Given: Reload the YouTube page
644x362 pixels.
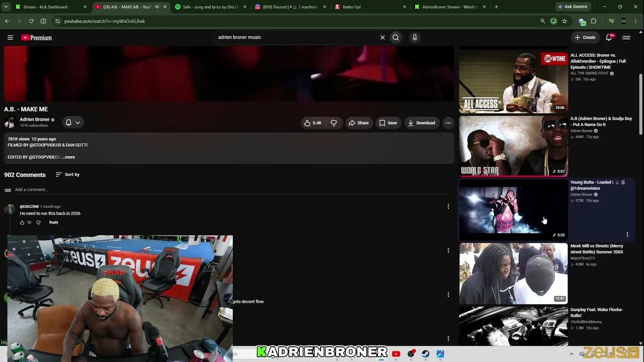Looking at the screenshot, I should point(31,21).
